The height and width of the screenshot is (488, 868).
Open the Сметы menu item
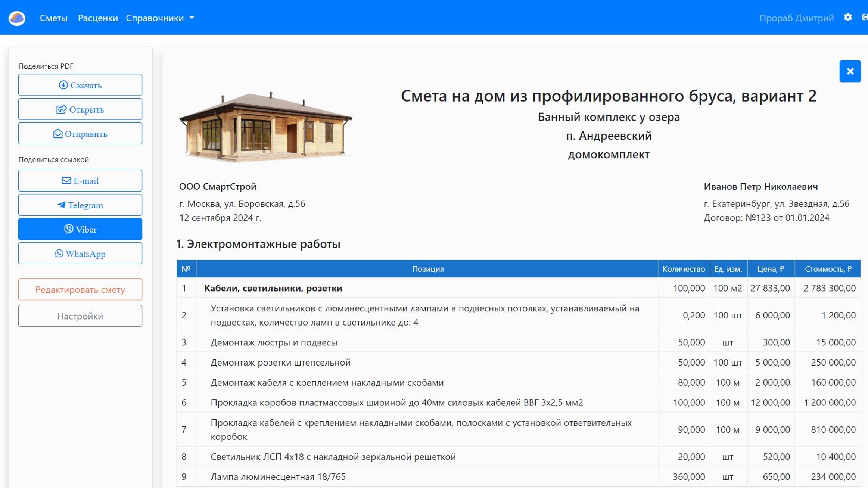click(x=53, y=18)
